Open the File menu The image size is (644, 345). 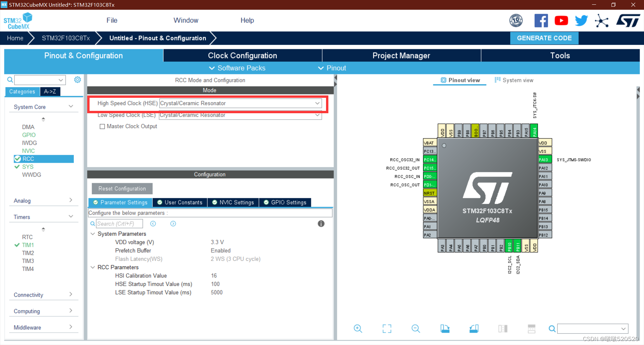(112, 20)
